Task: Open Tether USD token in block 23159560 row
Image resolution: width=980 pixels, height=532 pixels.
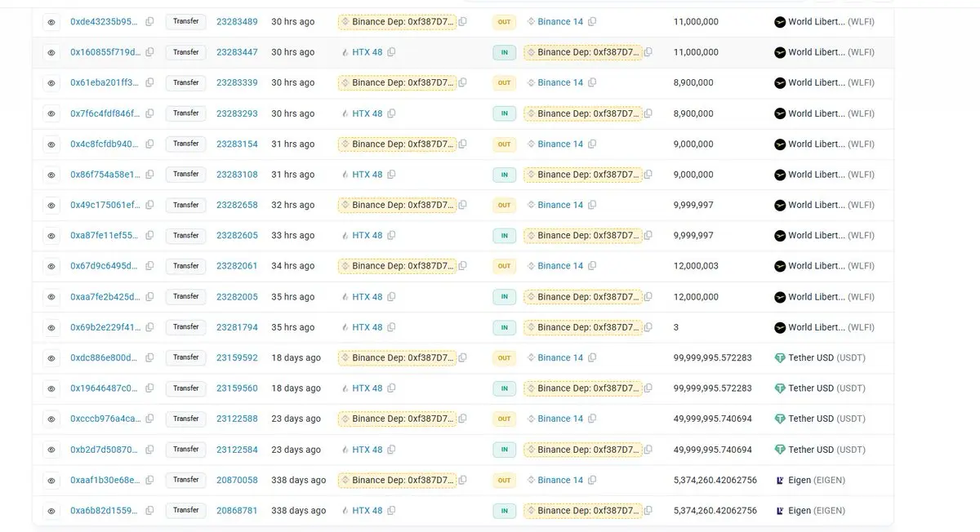Action: coord(820,388)
